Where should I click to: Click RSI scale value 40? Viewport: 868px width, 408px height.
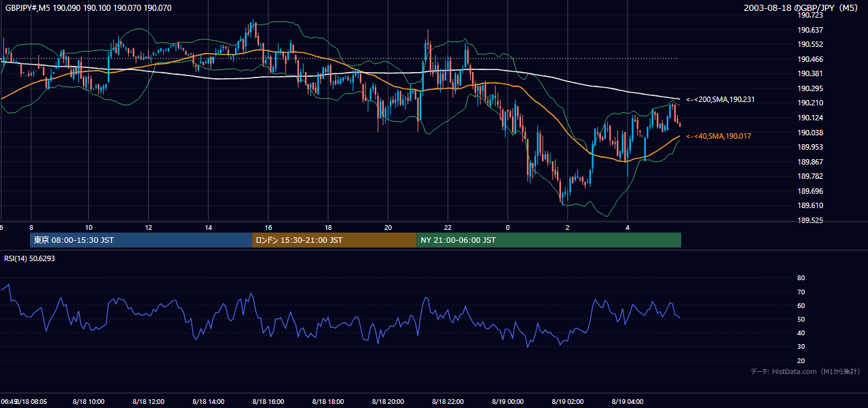point(801,333)
